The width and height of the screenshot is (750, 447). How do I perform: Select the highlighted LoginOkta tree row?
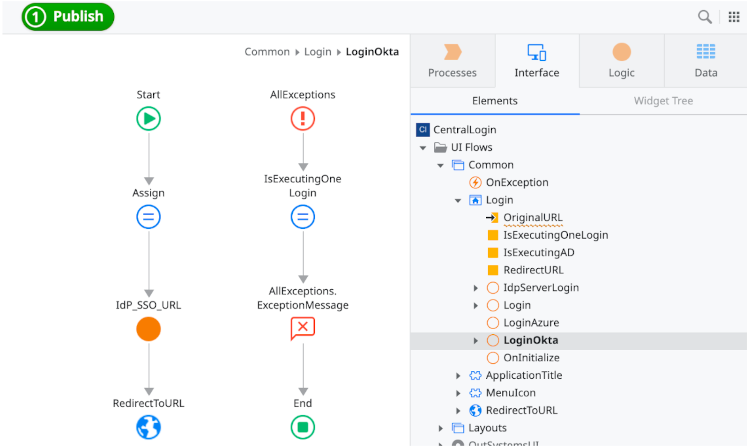[579, 340]
